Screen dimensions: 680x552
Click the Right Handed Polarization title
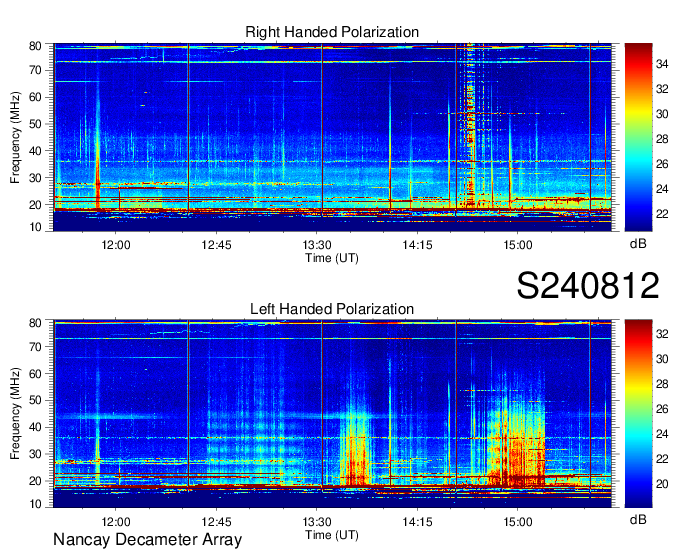click(x=332, y=32)
